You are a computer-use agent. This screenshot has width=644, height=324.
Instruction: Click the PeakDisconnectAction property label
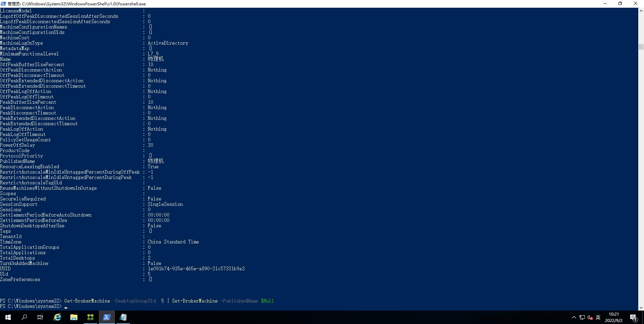click(27, 107)
